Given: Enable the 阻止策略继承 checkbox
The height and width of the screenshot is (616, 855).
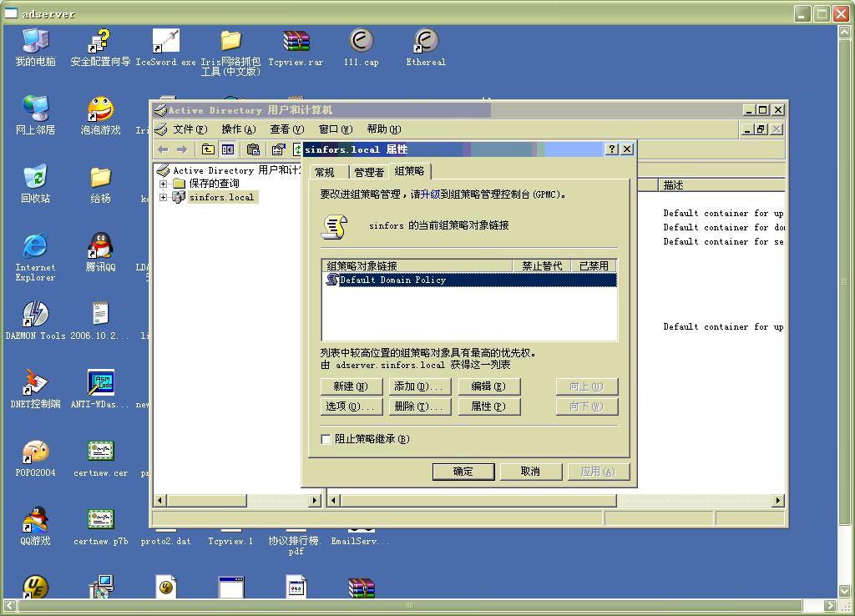Looking at the screenshot, I should [x=326, y=439].
